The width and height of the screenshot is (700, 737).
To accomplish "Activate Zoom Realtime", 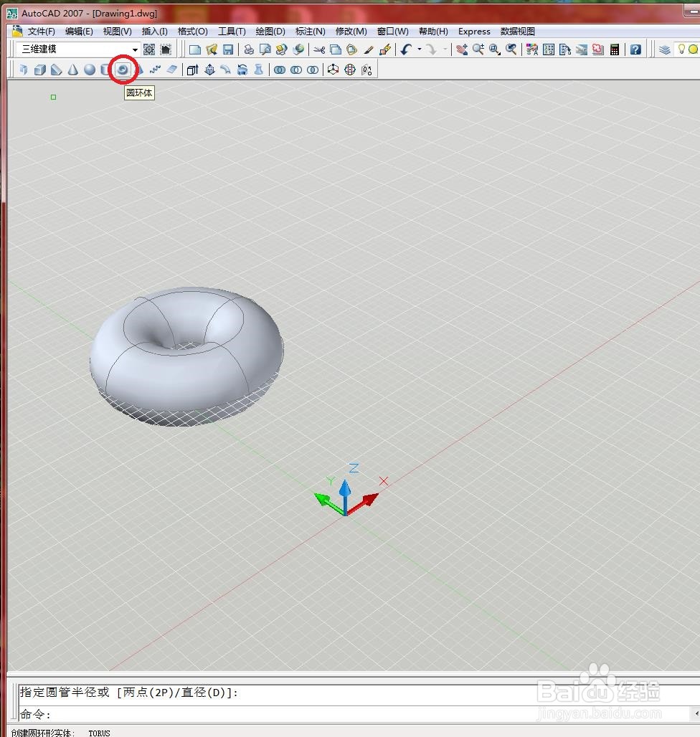I will (478, 49).
